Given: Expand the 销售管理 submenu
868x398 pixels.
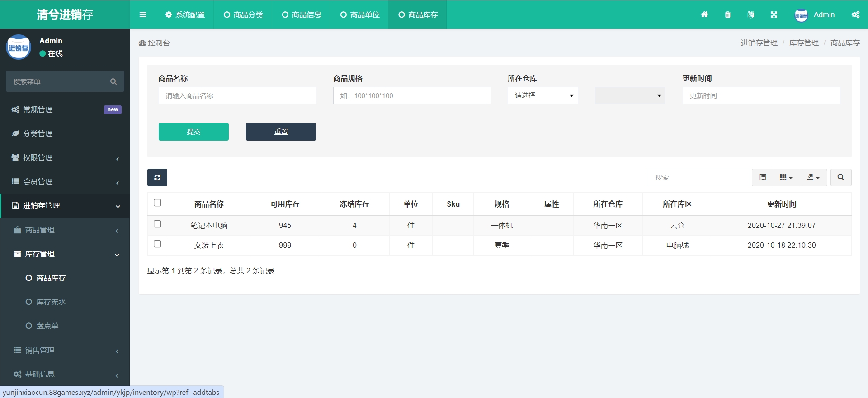Looking at the screenshot, I should 65,350.
